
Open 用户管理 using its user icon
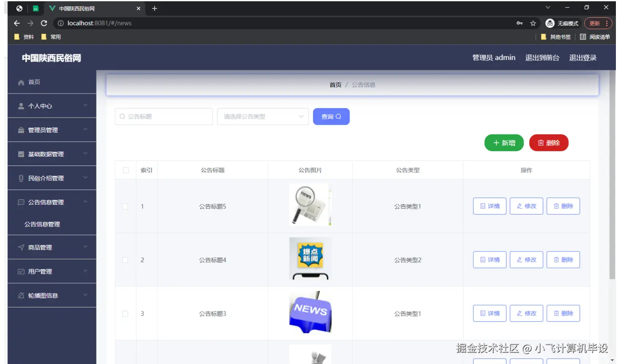20,271
